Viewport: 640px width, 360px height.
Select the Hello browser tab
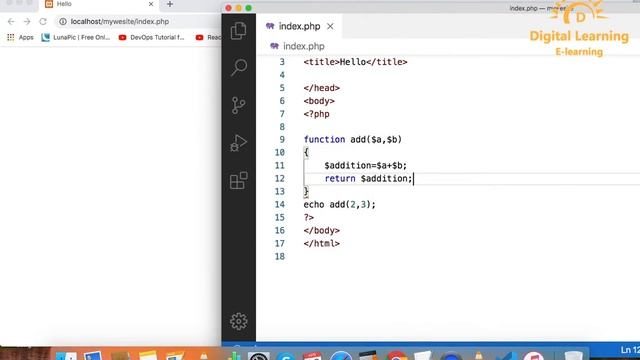(98, 4)
